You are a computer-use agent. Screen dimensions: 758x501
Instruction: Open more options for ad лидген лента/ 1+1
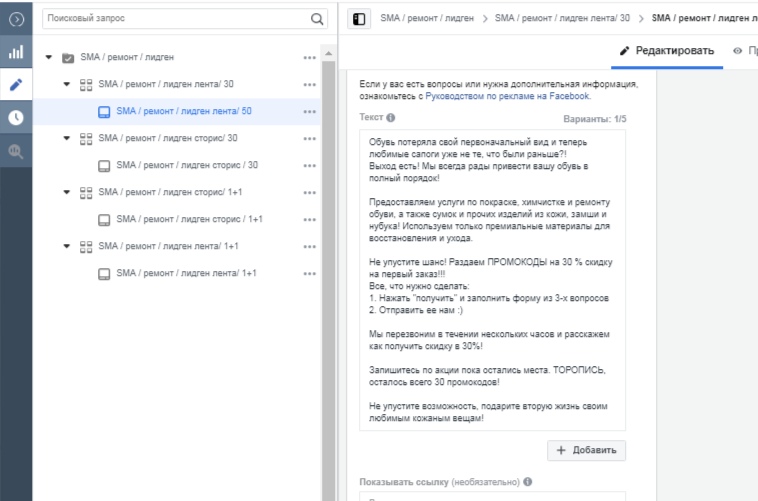coord(309,274)
